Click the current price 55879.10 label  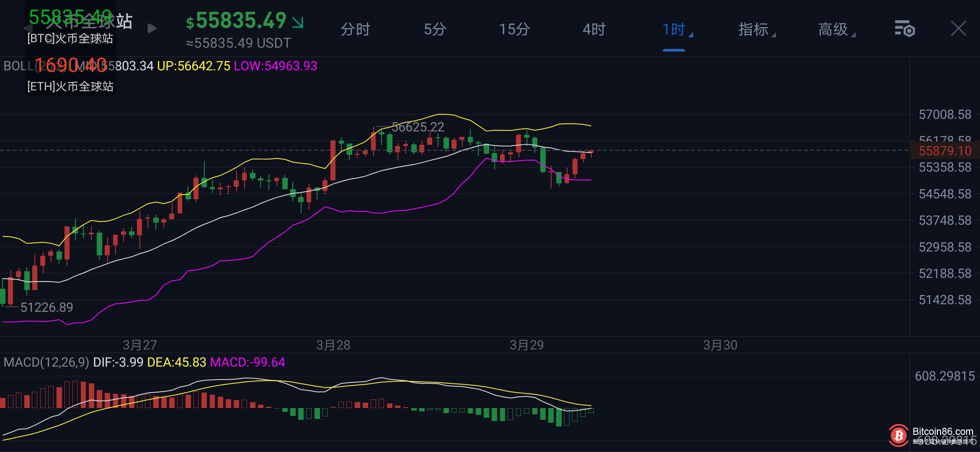click(x=945, y=151)
